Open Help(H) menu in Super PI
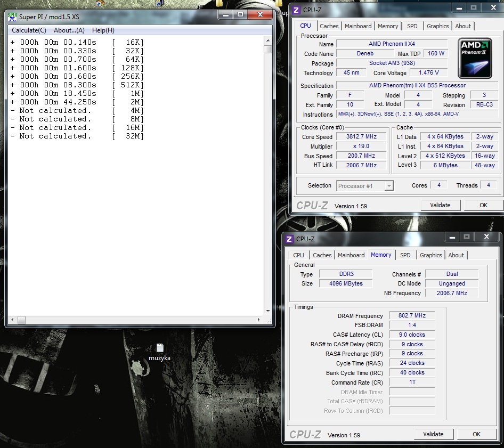Viewport: 504px width, 448px height. click(103, 30)
